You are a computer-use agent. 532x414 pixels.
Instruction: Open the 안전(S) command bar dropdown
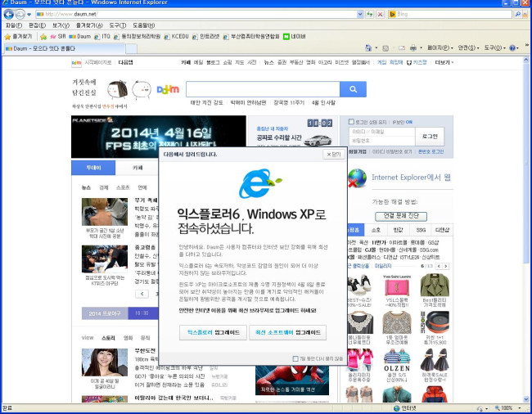(x=468, y=47)
